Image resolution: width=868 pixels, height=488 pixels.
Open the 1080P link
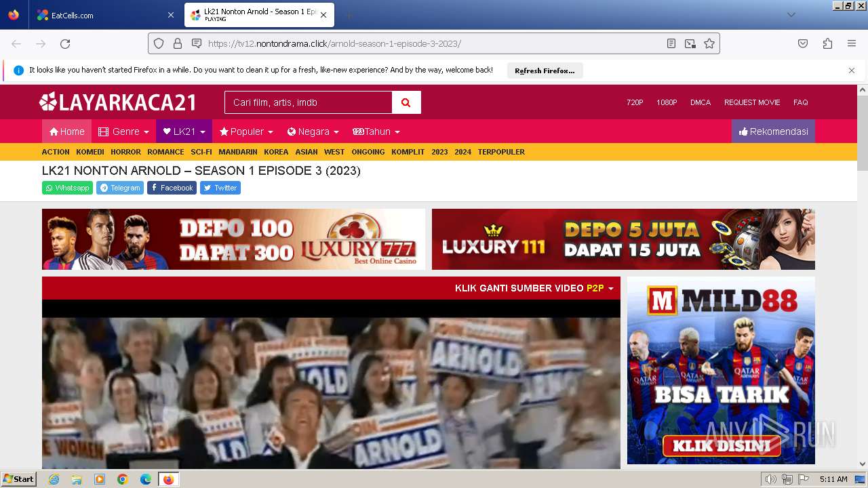tap(667, 102)
